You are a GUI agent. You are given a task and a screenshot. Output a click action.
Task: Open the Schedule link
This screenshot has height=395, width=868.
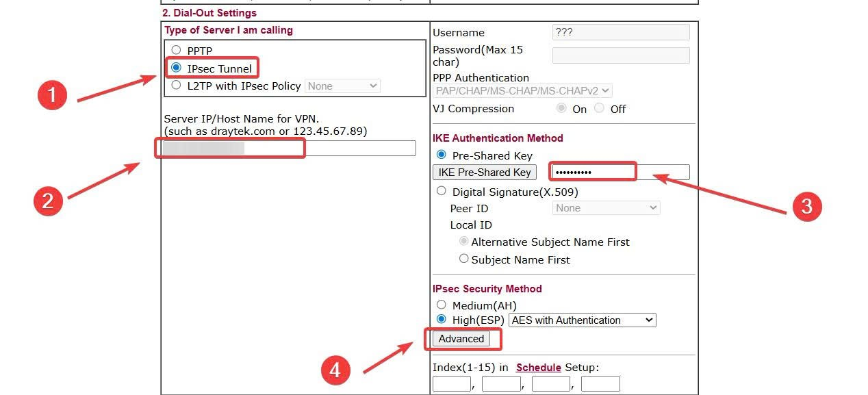click(538, 368)
